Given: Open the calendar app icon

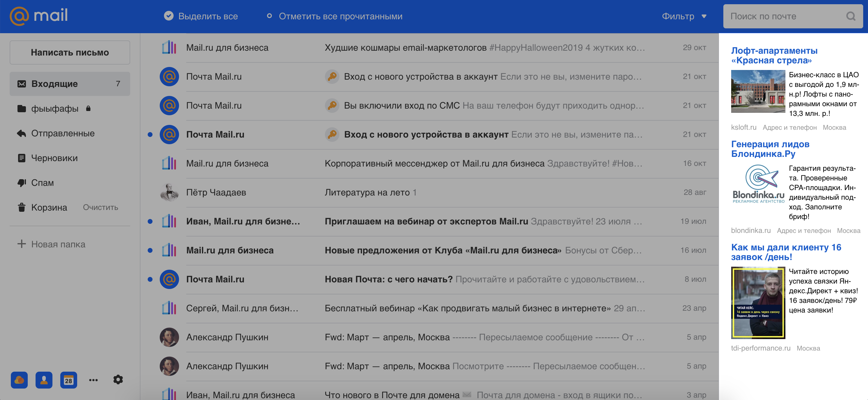Looking at the screenshot, I should pos(68,380).
